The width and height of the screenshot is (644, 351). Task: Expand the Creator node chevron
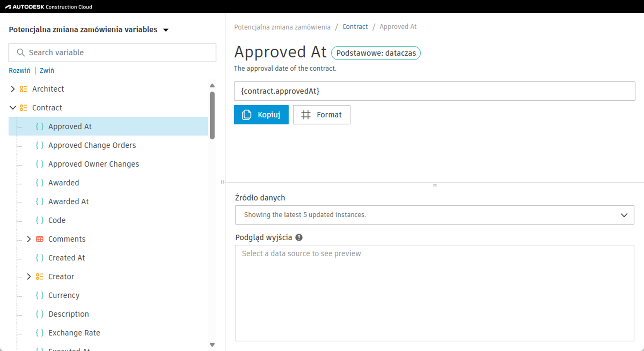(x=29, y=277)
